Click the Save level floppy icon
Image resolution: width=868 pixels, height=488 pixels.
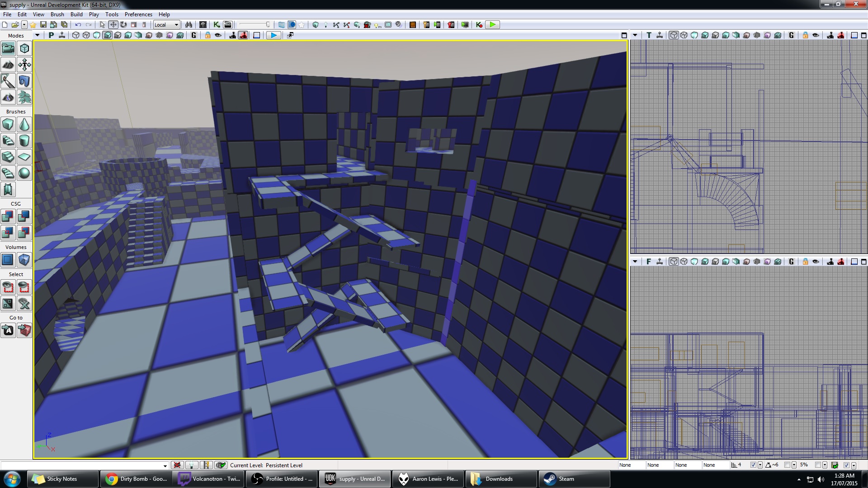[x=43, y=24]
